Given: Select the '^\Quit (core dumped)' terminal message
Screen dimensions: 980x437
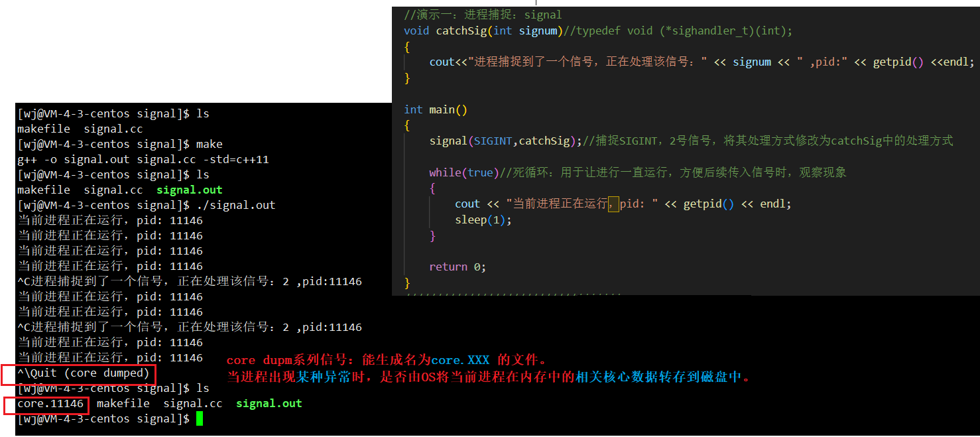Looking at the screenshot, I should 84,373.
